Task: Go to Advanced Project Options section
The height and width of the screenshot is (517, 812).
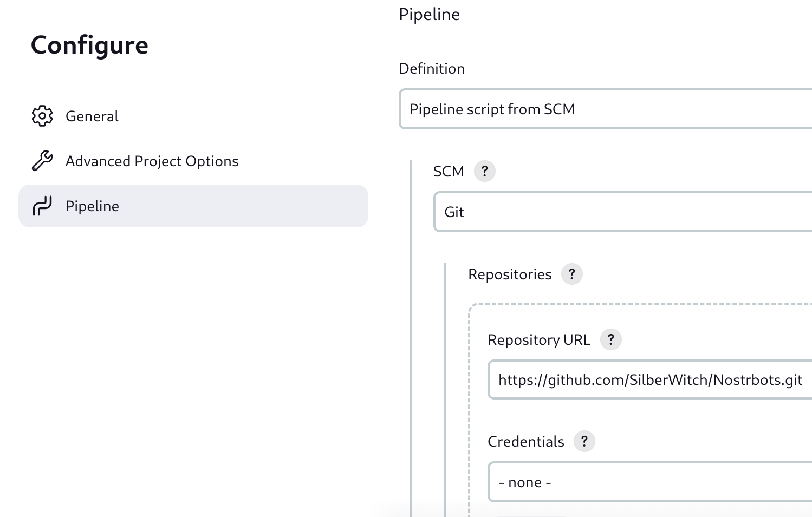Action: click(193, 161)
